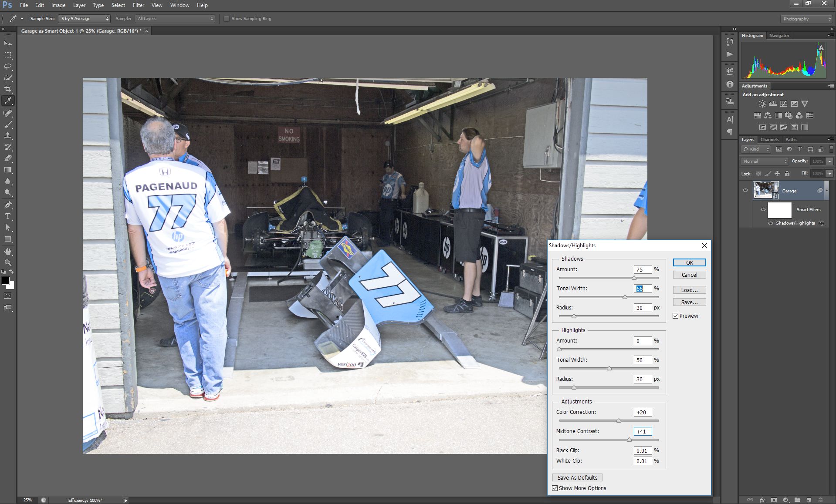The width and height of the screenshot is (836, 504).
Task: Open the Sample All Layers dropdown
Action: (x=175, y=19)
